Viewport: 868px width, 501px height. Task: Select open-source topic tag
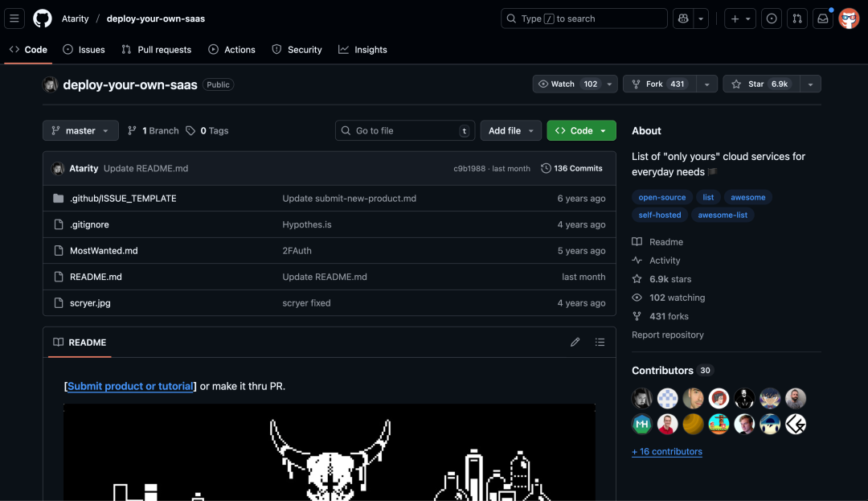pyautogui.click(x=661, y=197)
